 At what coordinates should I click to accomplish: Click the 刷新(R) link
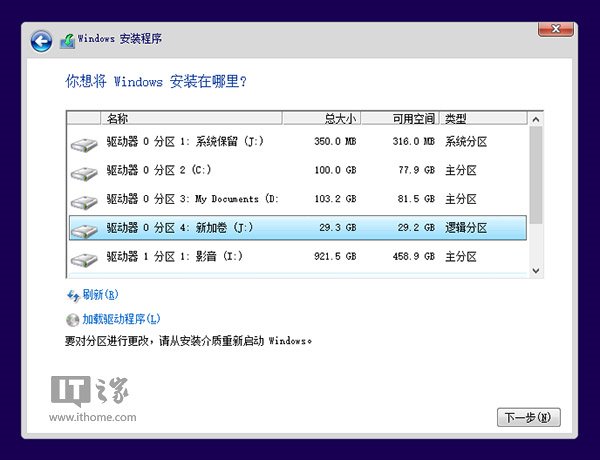[100, 295]
